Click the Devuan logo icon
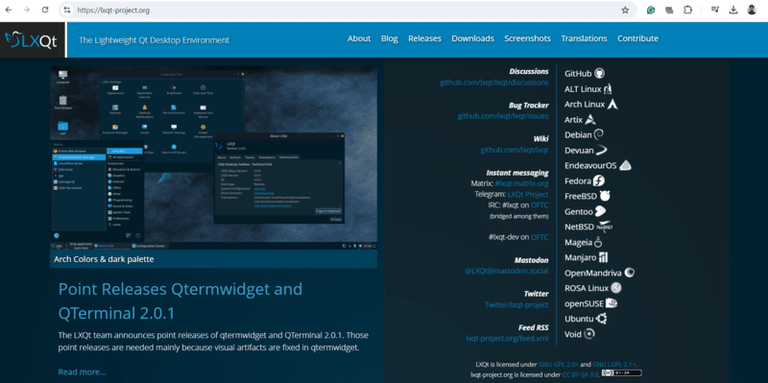The height and width of the screenshot is (383, 768). point(602,150)
